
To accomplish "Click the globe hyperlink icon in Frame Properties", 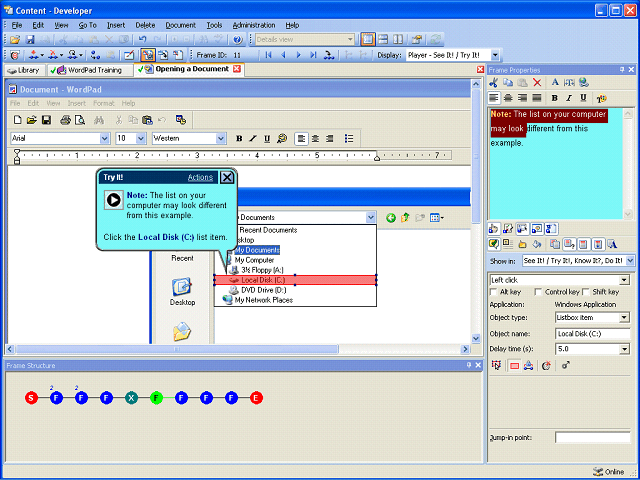I will coord(584,82).
